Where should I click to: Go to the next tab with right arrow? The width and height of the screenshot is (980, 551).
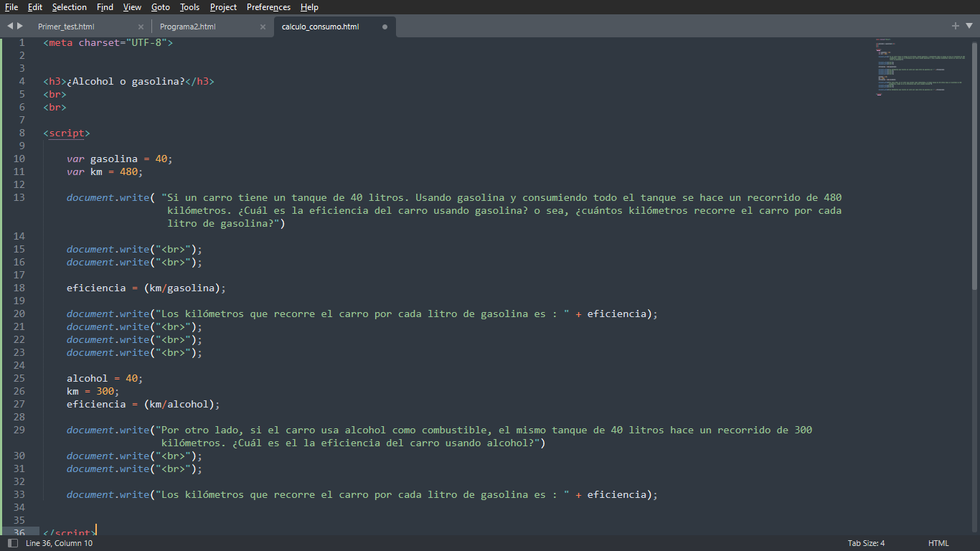[20, 26]
